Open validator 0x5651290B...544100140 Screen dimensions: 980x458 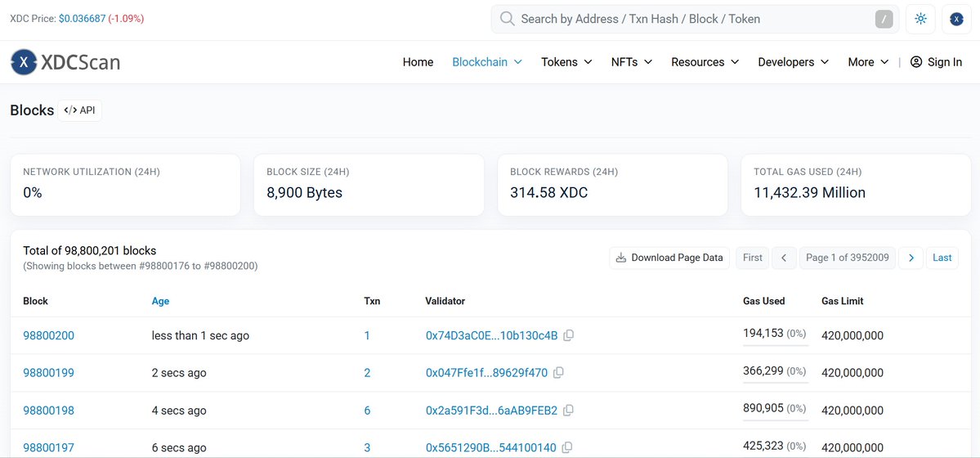coord(491,447)
